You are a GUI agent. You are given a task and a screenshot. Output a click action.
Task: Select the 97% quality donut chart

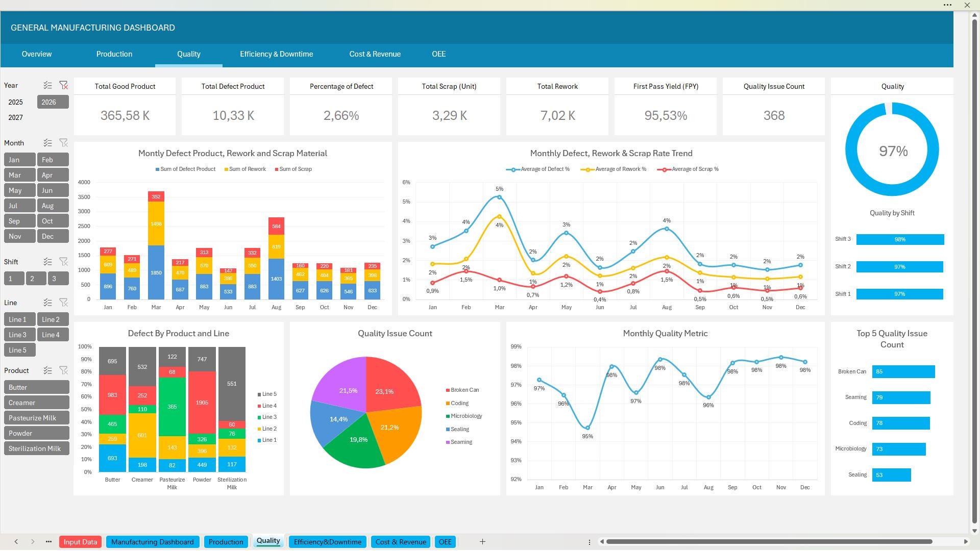click(892, 149)
